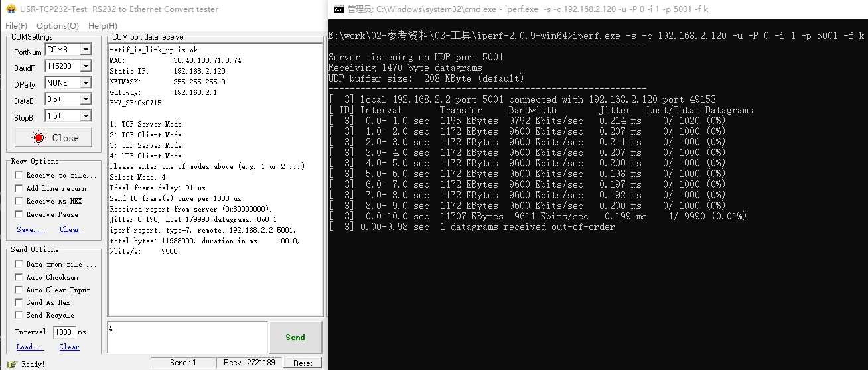The image size is (868, 370).
Task: Click the 'Ideal frame delay: 91 us' line
Action: (157, 188)
